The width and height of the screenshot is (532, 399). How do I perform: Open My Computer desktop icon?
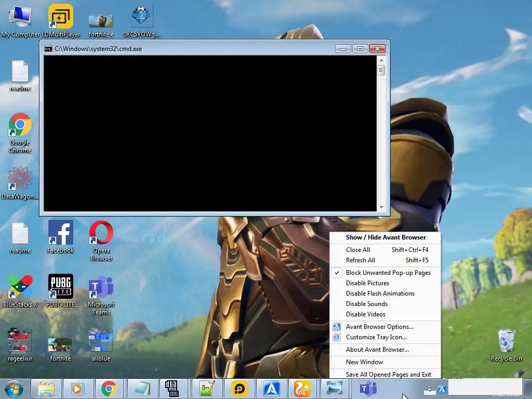pos(20,21)
